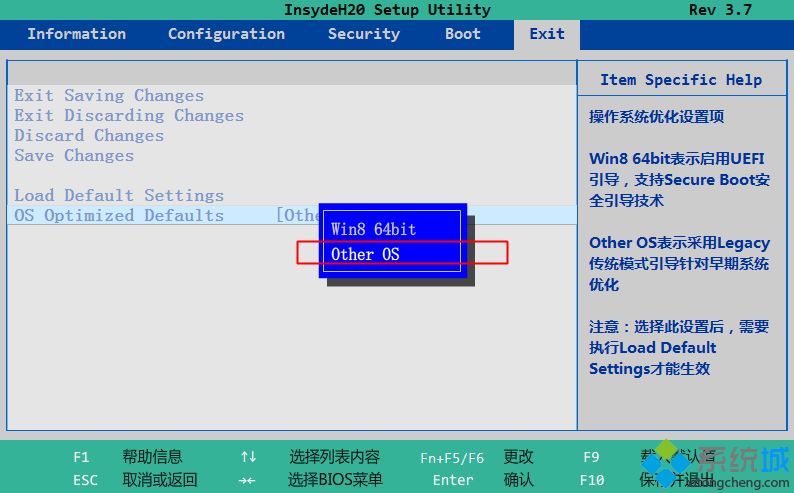Pick Win8 64bit in popup list
The height and width of the screenshot is (493, 794).
tap(374, 229)
